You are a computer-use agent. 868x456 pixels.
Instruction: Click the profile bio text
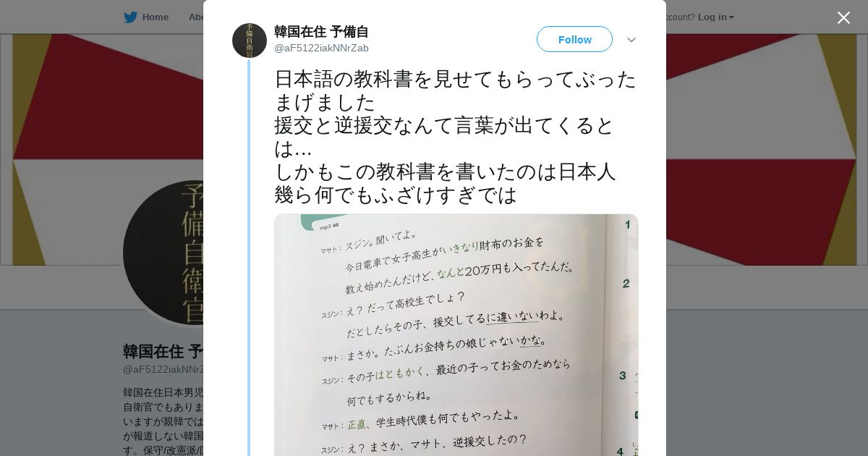click(163, 421)
